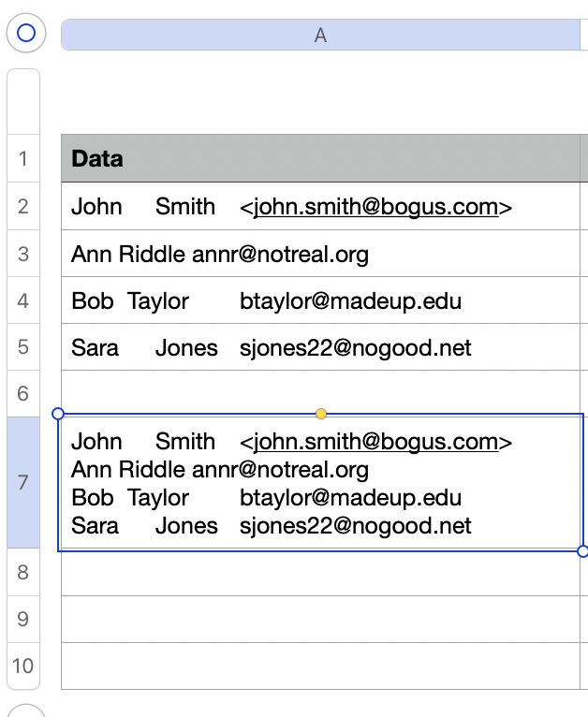This screenshot has height=717, width=588.
Task: Select the row 10 header
Action: click(x=23, y=666)
